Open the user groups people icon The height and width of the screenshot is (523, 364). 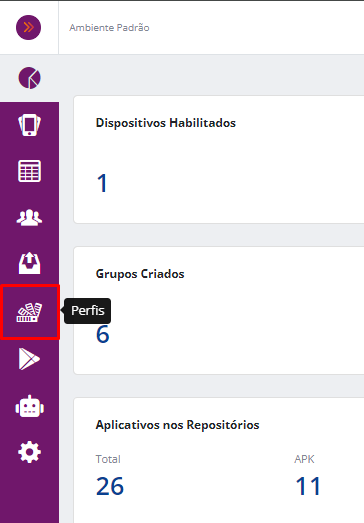[29, 217]
